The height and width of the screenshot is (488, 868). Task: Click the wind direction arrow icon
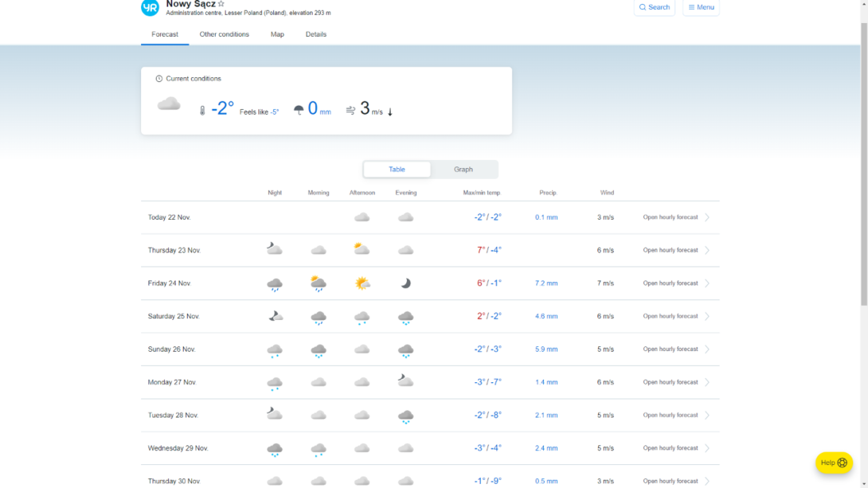click(x=390, y=111)
